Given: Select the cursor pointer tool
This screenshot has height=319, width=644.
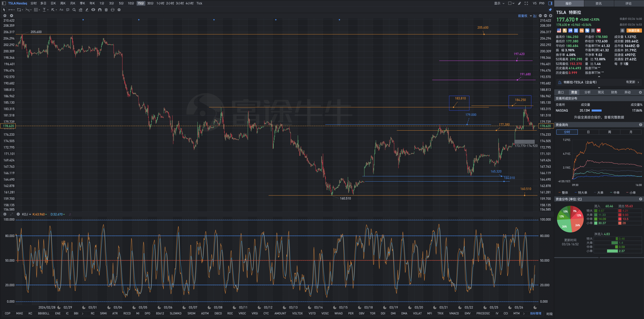Looking at the screenshot, I should 4,10.
